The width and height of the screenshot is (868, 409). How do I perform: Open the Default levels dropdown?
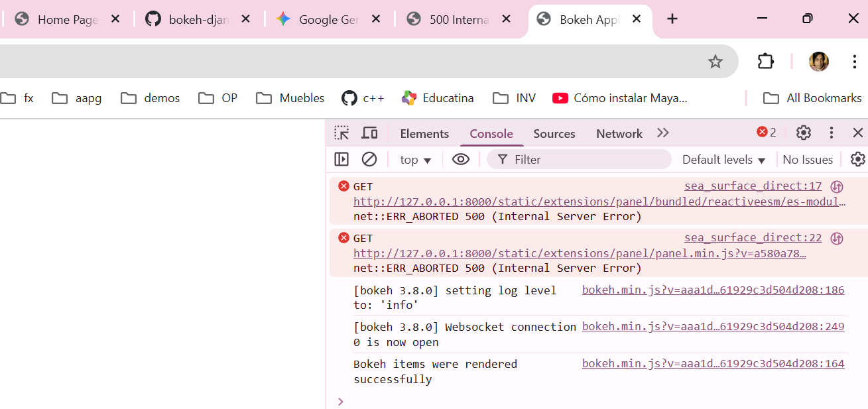723,160
